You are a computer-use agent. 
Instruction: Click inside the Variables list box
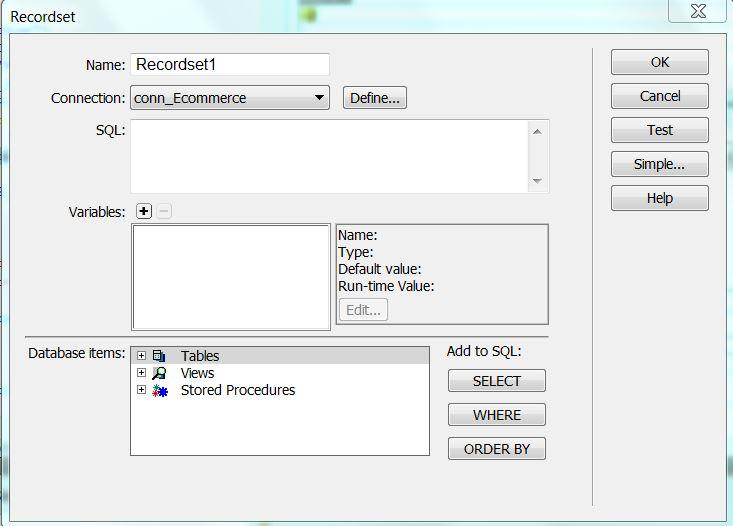pyautogui.click(x=231, y=277)
